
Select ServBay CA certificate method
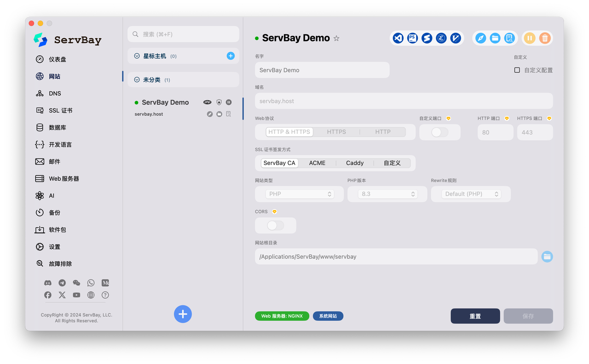pyautogui.click(x=279, y=163)
